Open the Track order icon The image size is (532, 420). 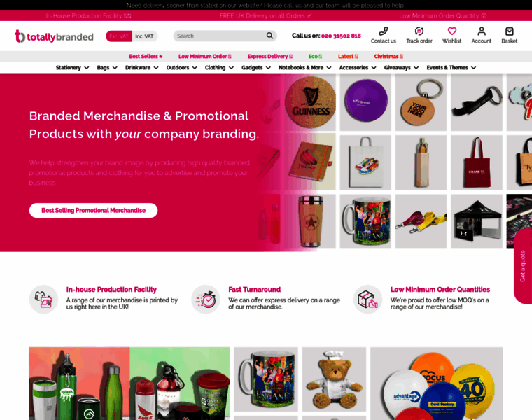pyautogui.click(x=419, y=31)
